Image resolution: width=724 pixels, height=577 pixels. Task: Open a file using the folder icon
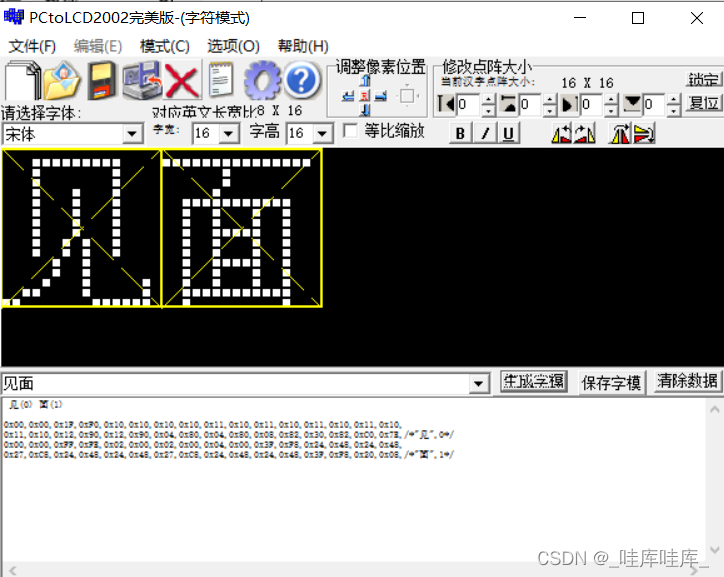pyautogui.click(x=62, y=80)
